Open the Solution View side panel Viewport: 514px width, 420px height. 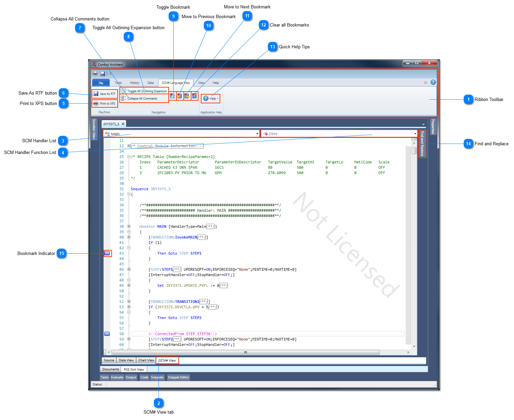coord(94,129)
